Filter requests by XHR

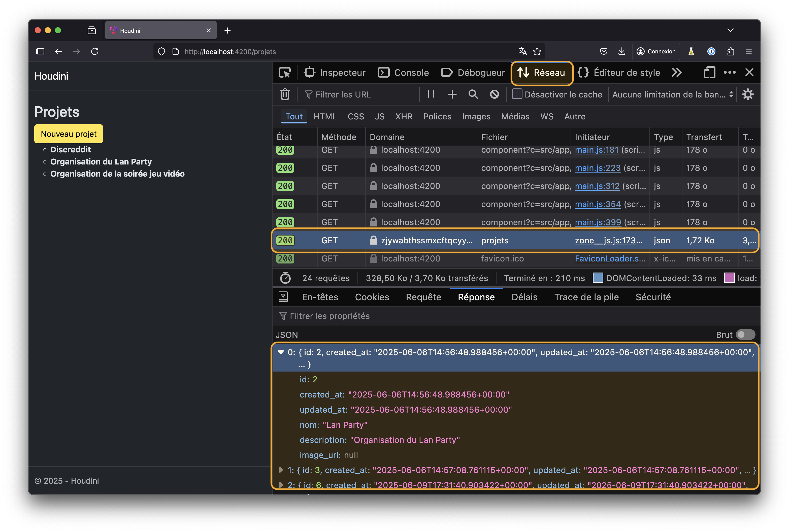404,116
